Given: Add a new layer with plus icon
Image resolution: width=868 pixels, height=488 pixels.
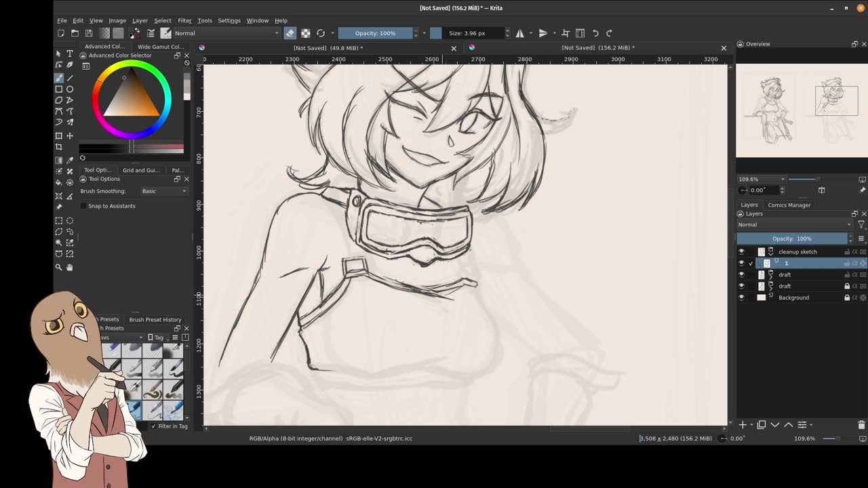Looking at the screenshot, I should tap(743, 425).
